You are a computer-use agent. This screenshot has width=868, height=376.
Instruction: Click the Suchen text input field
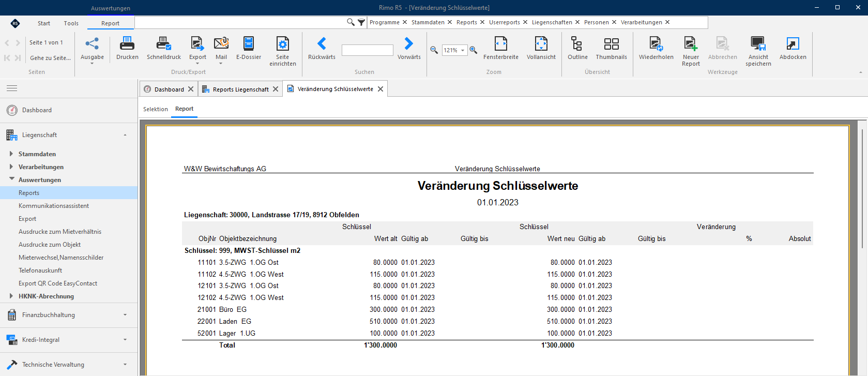(368, 50)
